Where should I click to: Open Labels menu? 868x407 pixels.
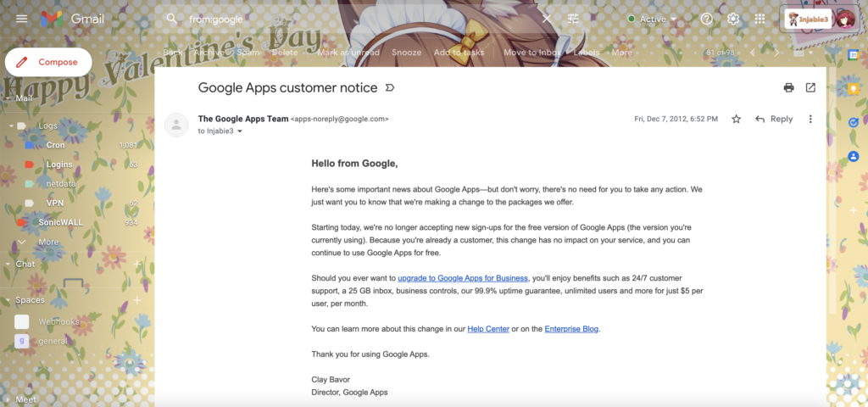pos(587,53)
